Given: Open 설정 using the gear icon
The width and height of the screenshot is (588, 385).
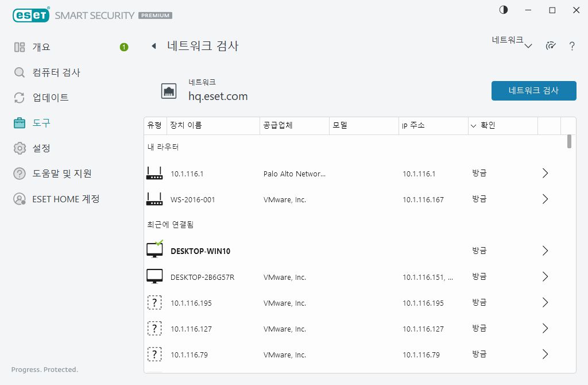Looking at the screenshot, I should (18, 148).
